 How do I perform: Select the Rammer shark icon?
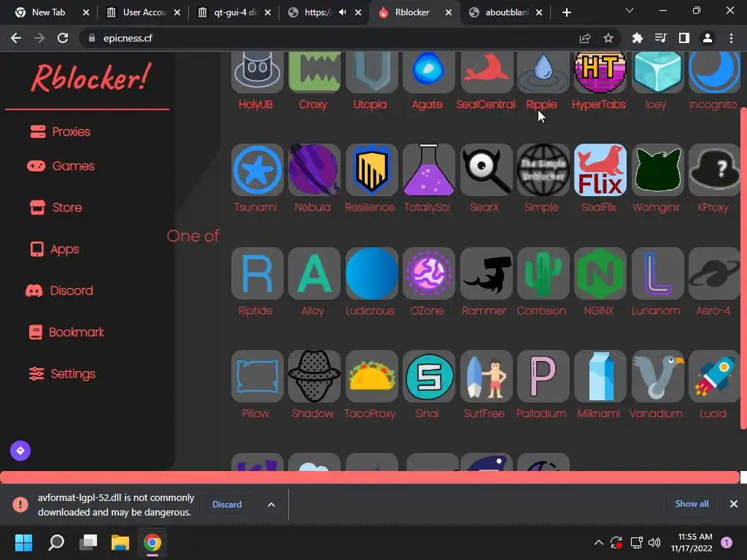(486, 273)
